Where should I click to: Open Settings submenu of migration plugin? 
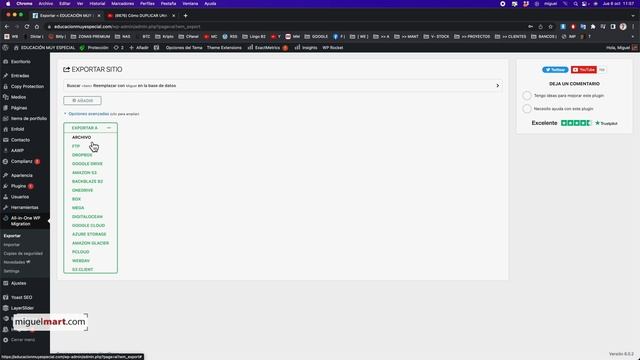(11, 271)
